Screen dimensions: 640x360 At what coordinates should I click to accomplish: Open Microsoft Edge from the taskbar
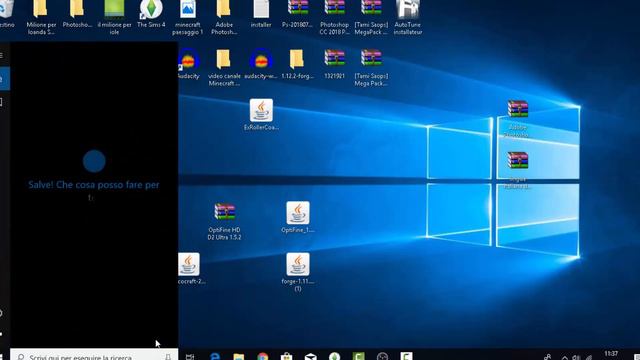[215, 356]
